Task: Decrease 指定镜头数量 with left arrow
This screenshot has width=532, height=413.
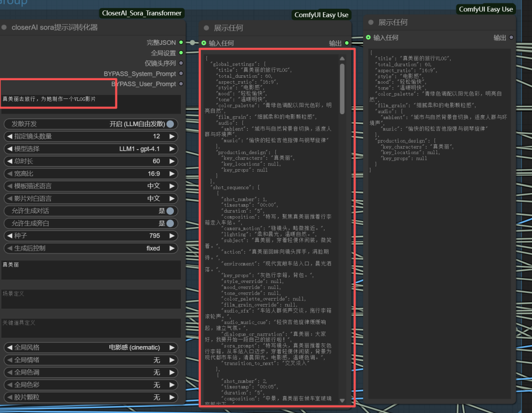Action: click(9, 136)
